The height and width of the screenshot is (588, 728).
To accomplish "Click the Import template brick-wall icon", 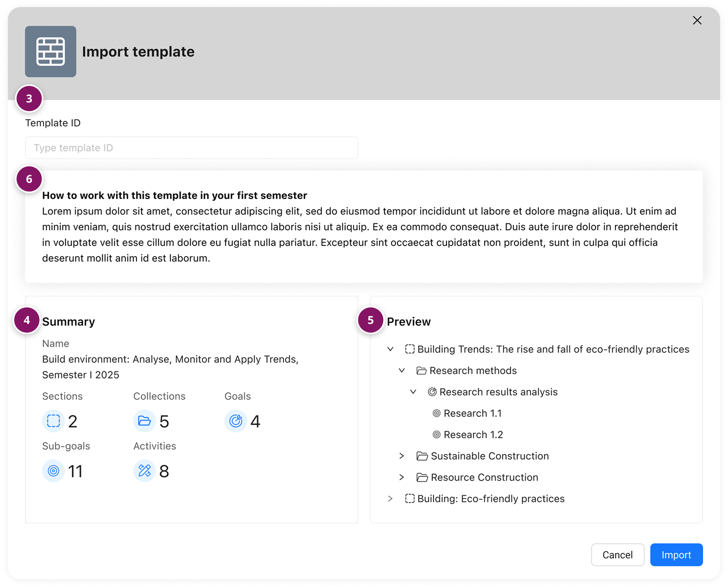I will [x=50, y=52].
